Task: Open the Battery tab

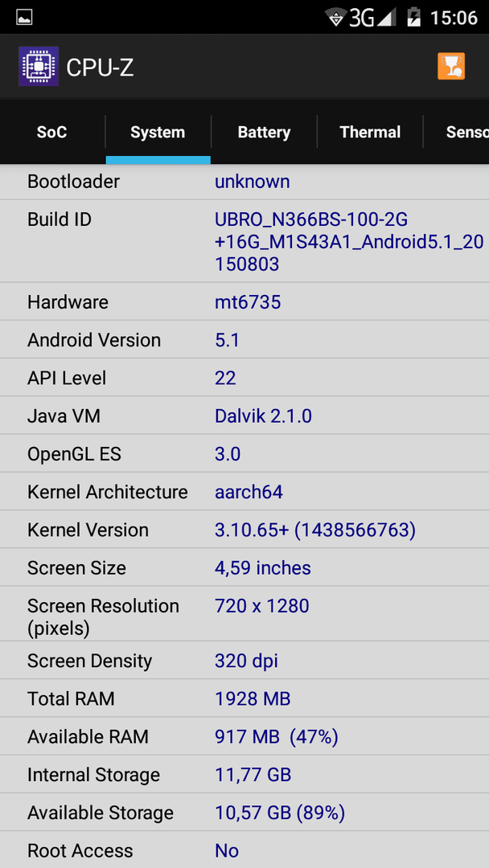Action: tap(264, 133)
